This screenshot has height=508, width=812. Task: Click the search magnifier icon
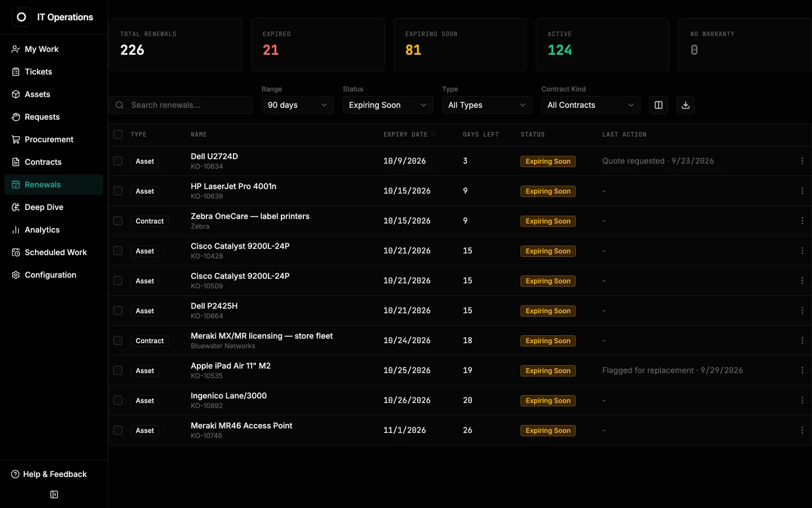pyautogui.click(x=120, y=105)
